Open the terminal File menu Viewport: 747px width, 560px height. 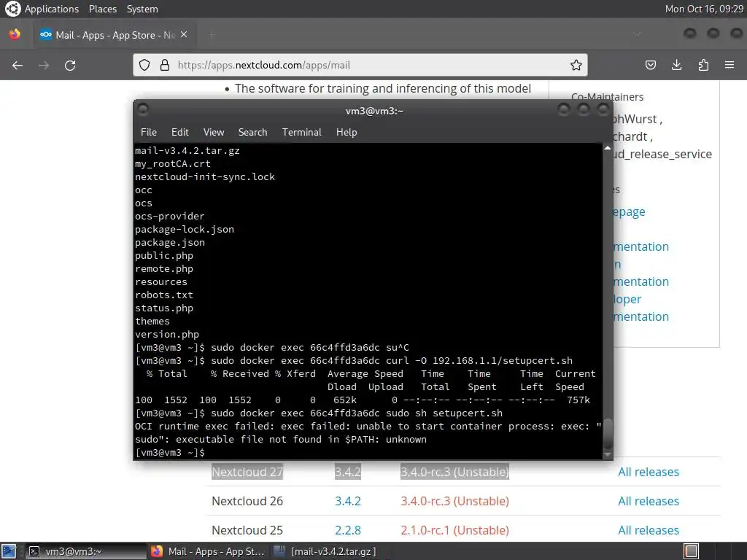click(x=149, y=133)
